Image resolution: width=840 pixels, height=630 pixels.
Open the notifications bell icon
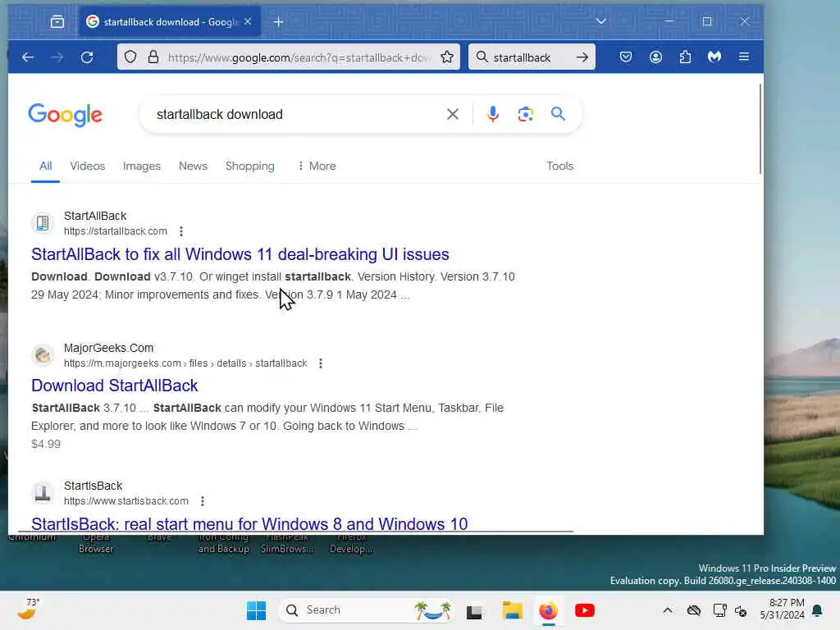818,610
